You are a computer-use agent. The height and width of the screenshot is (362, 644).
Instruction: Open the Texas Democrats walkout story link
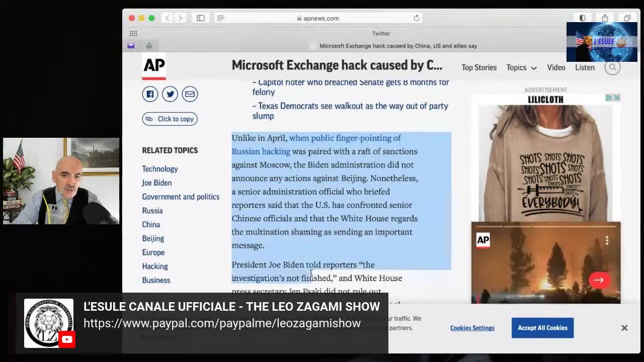(x=350, y=111)
